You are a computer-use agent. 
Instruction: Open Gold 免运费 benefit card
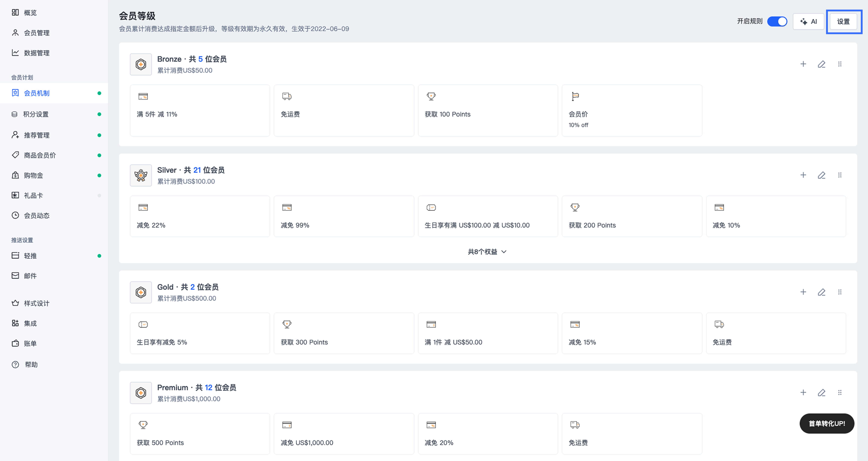click(776, 333)
